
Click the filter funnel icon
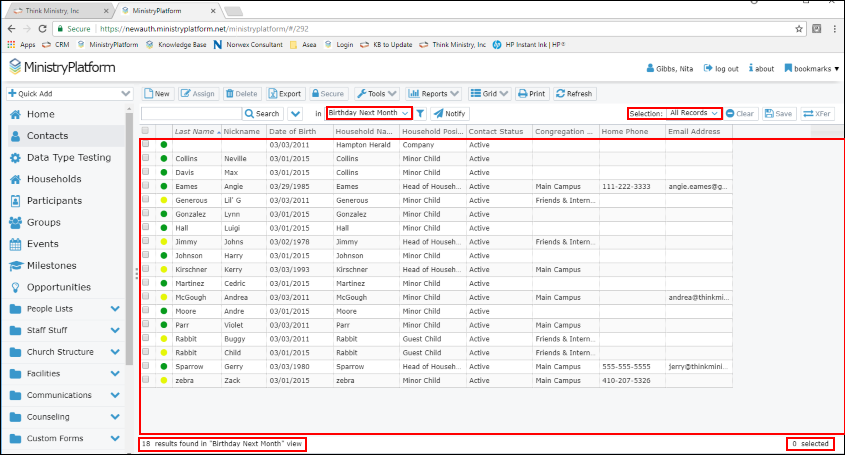click(x=420, y=114)
